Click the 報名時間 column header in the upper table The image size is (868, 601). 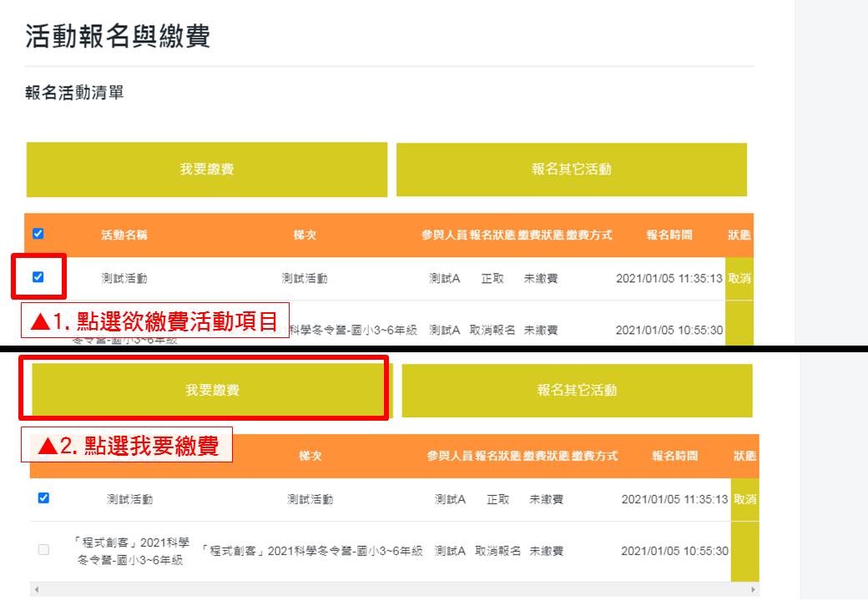click(669, 235)
